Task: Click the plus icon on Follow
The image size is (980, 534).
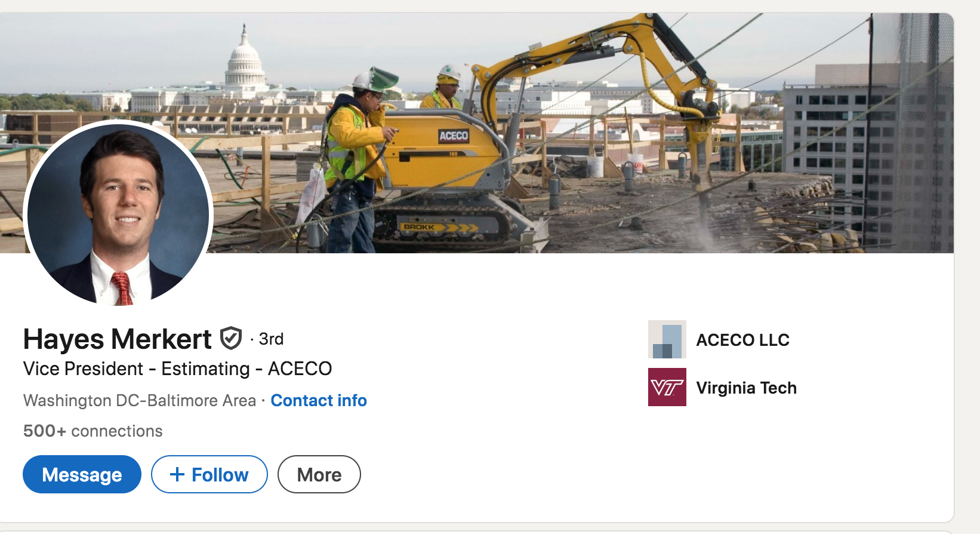Action: point(177,474)
